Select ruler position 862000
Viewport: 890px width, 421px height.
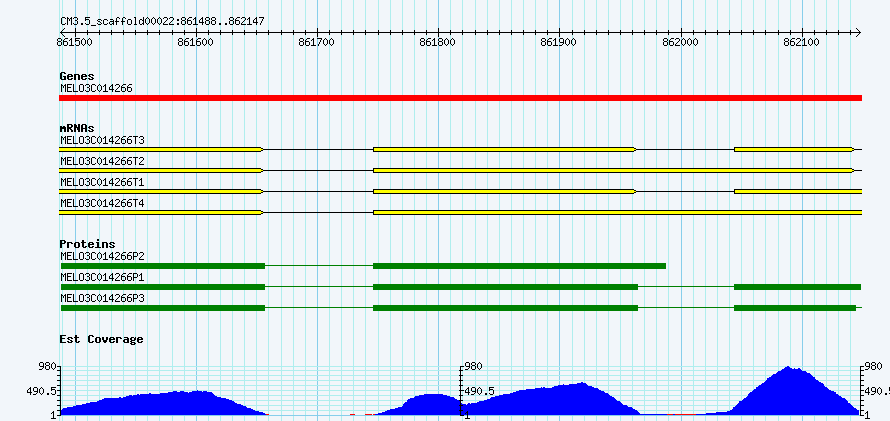[x=681, y=42]
